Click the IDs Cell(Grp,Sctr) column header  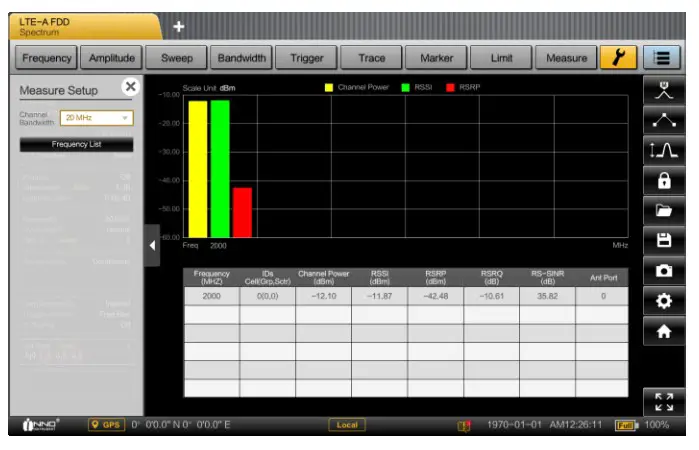267,277
